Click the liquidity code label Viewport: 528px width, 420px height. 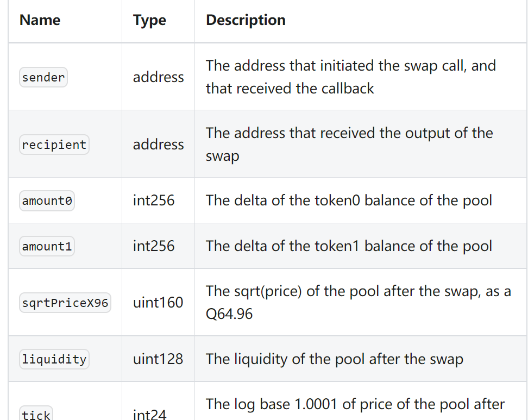tap(54, 359)
